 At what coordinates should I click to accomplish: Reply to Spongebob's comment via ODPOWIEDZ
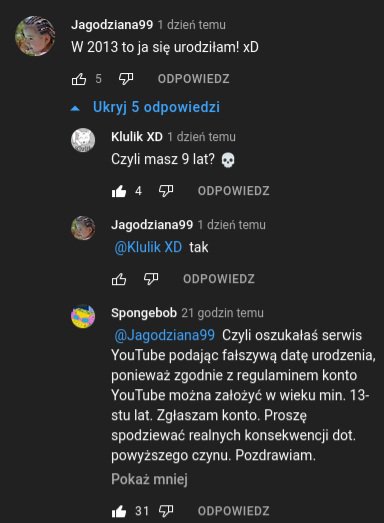(234, 511)
